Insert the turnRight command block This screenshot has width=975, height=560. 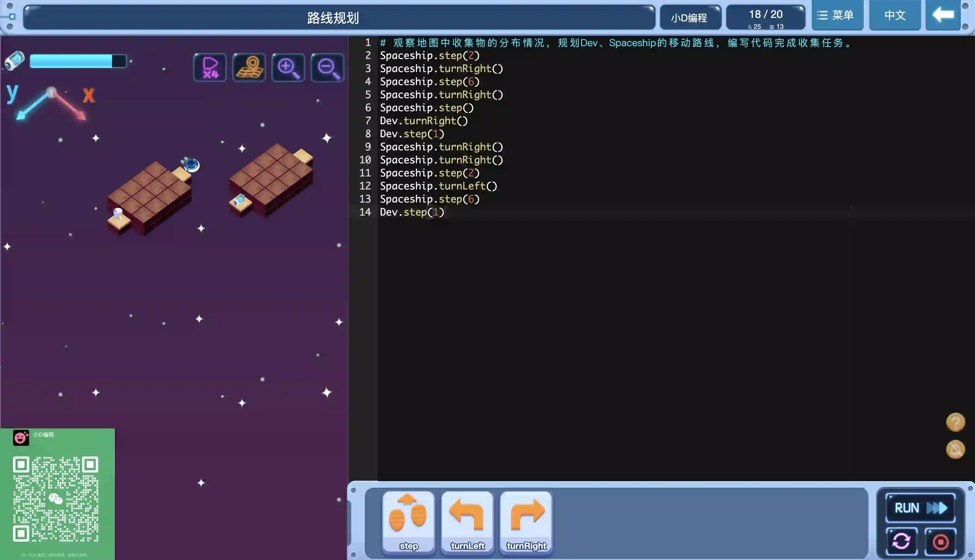pos(526,522)
